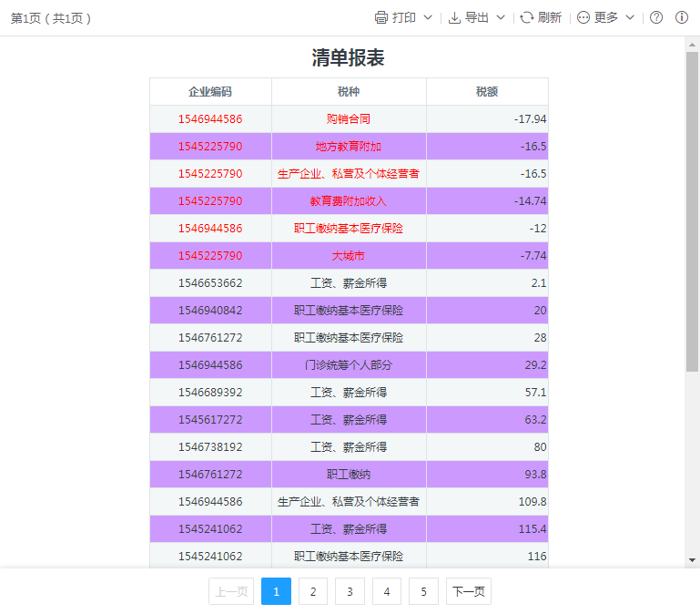Click the printer icon in toolbar

pos(381,18)
